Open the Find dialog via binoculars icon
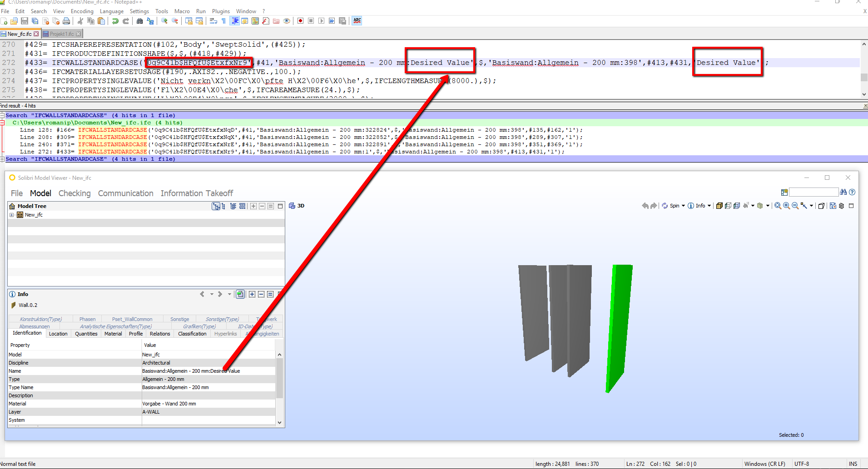The height and width of the screenshot is (469, 868). tap(140, 21)
